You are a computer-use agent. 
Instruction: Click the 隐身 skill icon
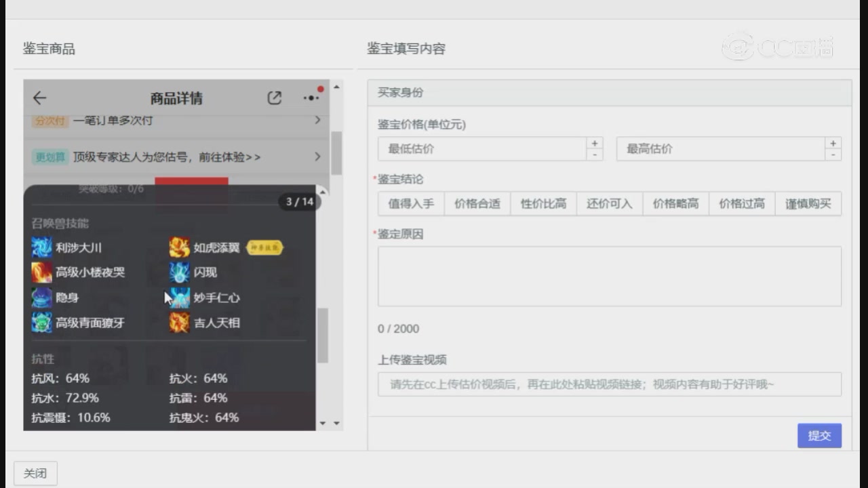click(x=41, y=298)
